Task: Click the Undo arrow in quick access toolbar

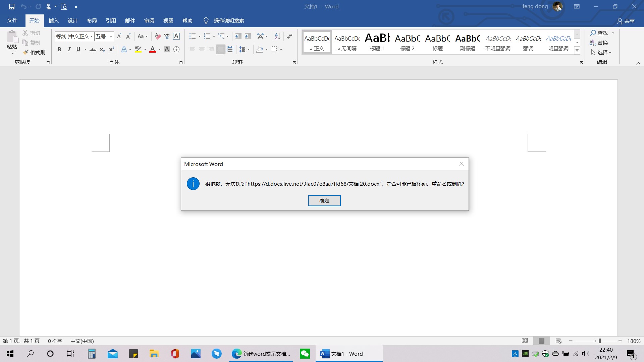Action: pyautogui.click(x=23, y=7)
